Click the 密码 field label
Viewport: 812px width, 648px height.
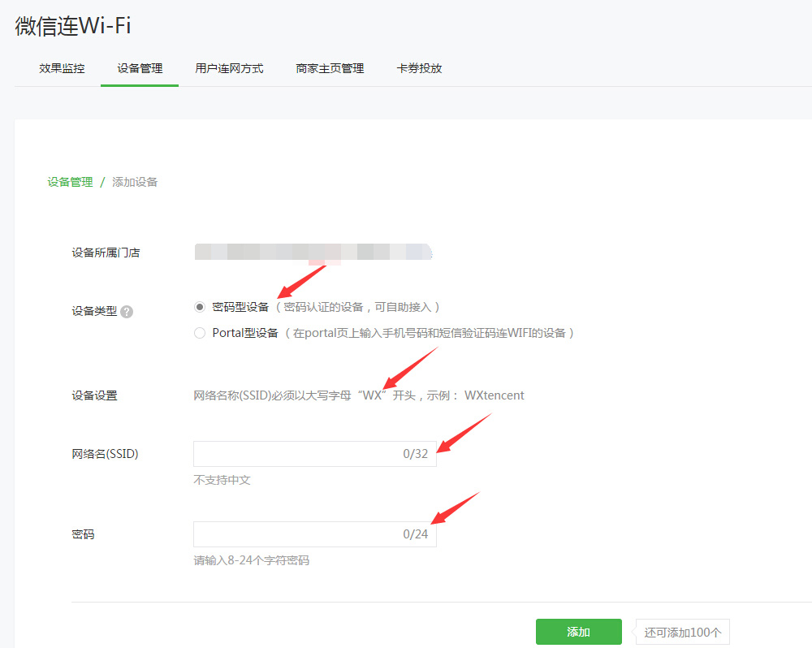pyautogui.click(x=83, y=534)
